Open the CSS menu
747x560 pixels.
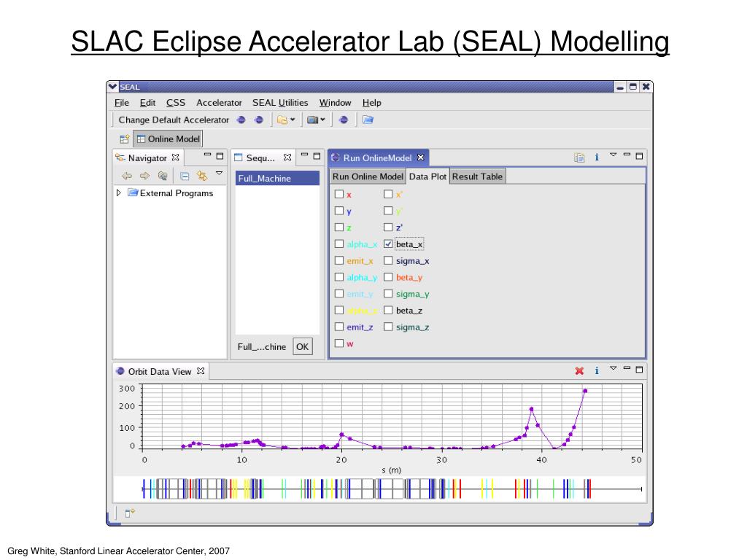pyautogui.click(x=175, y=103)
